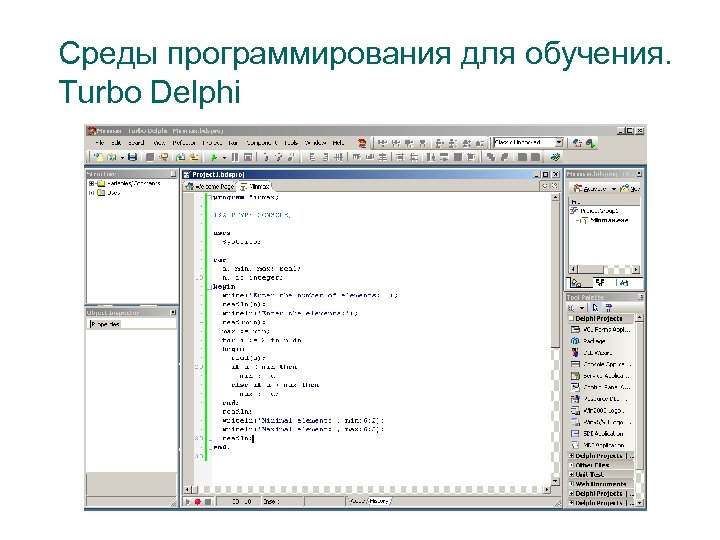Viewport: 720px width, 540px height.
Task: Click the green Set Debug Desktop icon
Action: pos(591,143)
